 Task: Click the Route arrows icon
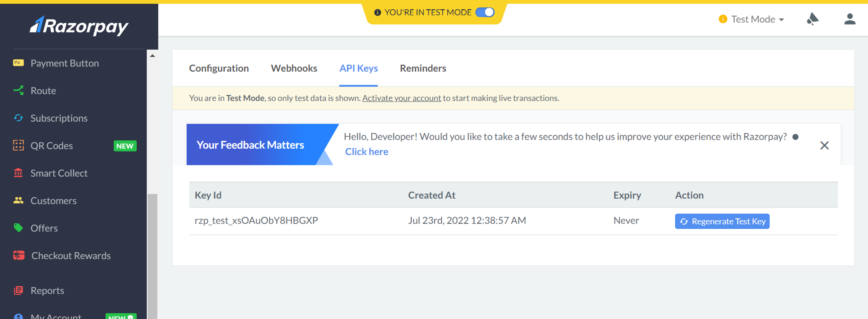pyautogui.click(x=18, y=90)
